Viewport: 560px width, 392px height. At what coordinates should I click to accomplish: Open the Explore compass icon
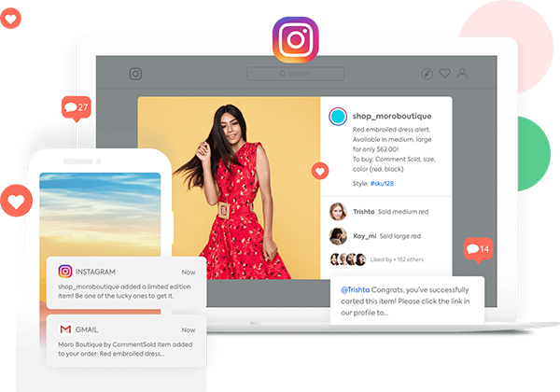tap(427, 74)
